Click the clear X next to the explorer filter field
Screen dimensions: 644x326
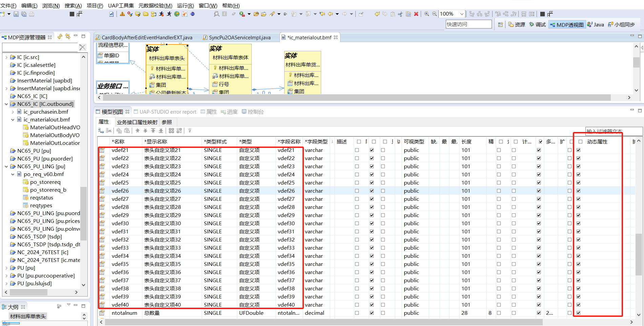(83, 47)
